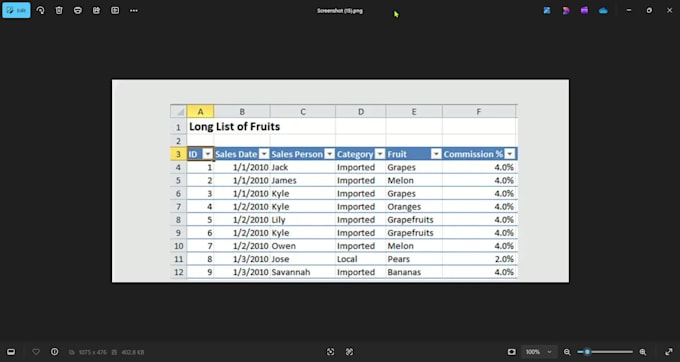
Task: Select column B header
Action: click(x=242, y=111)
